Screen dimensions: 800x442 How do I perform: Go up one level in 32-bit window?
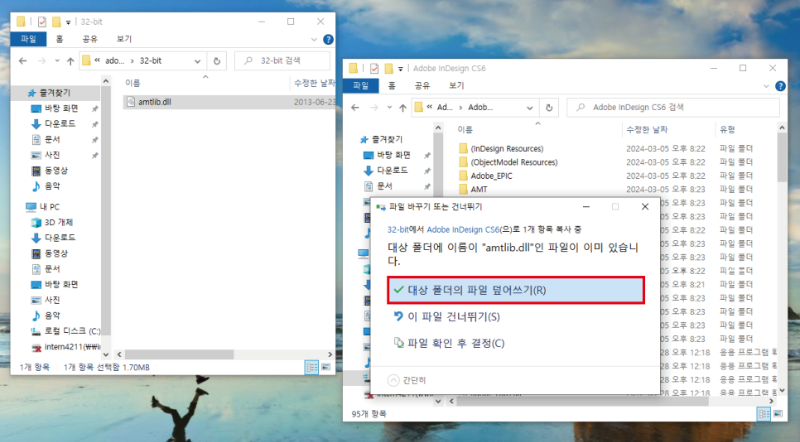tap(70, 61)
